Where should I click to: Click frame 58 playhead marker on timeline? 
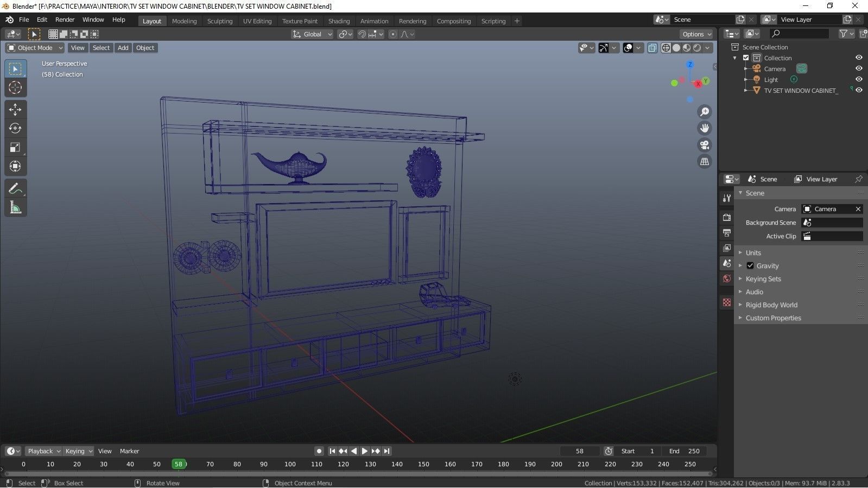click(x=179, y=464)
